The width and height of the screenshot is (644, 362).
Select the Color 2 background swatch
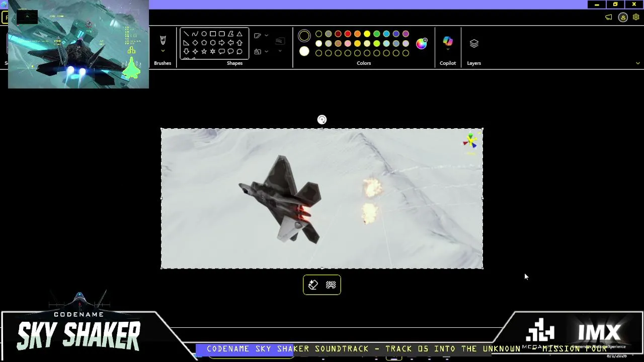coord(304,51)
